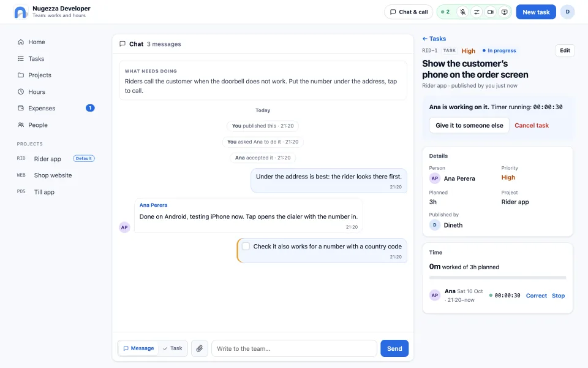
Task: Click the 'You asked Ana to do it' event
Action: click(263, 142)
